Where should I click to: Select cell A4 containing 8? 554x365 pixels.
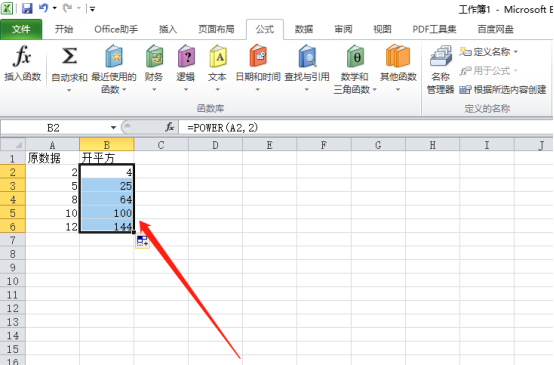coord(52,199)
